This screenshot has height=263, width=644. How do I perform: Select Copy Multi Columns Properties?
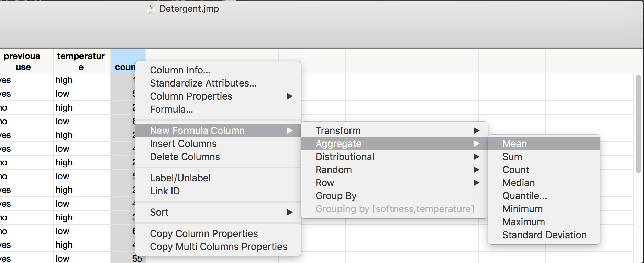(x=219, y=247)
